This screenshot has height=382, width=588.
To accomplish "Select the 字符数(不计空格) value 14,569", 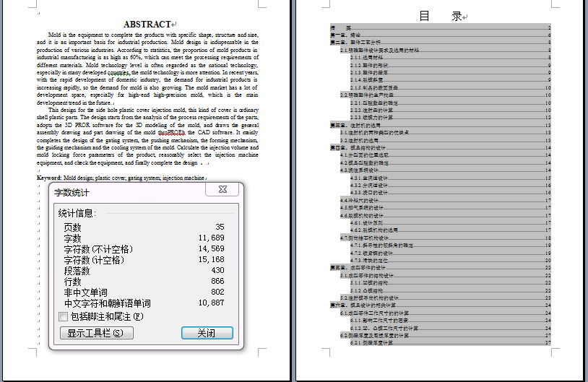I will [x=212, y=248].
